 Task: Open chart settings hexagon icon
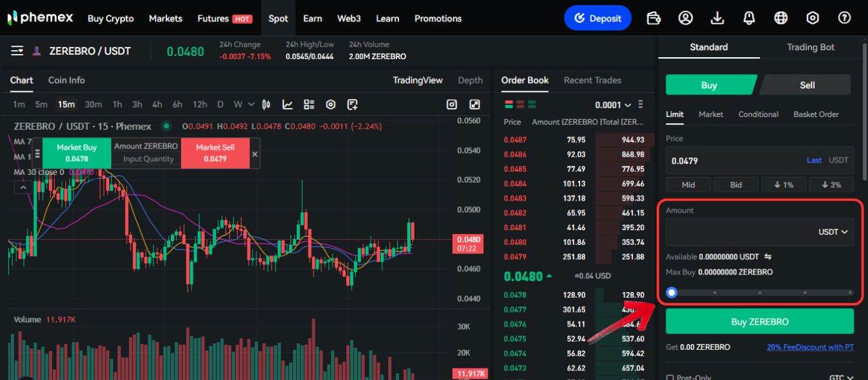tap(331, 104)
